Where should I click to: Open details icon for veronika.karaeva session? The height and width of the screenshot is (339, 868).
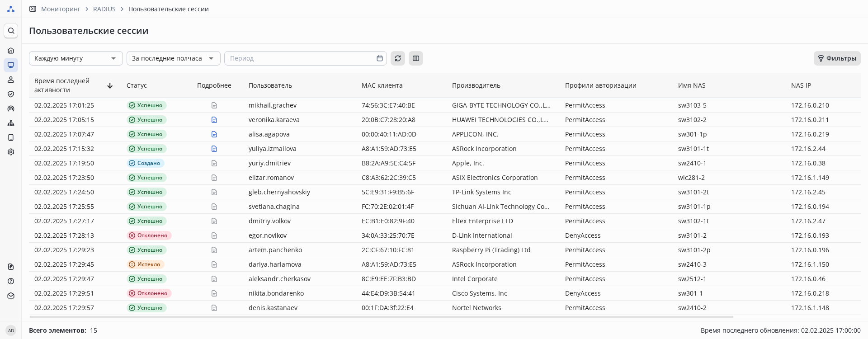(214, 120)
